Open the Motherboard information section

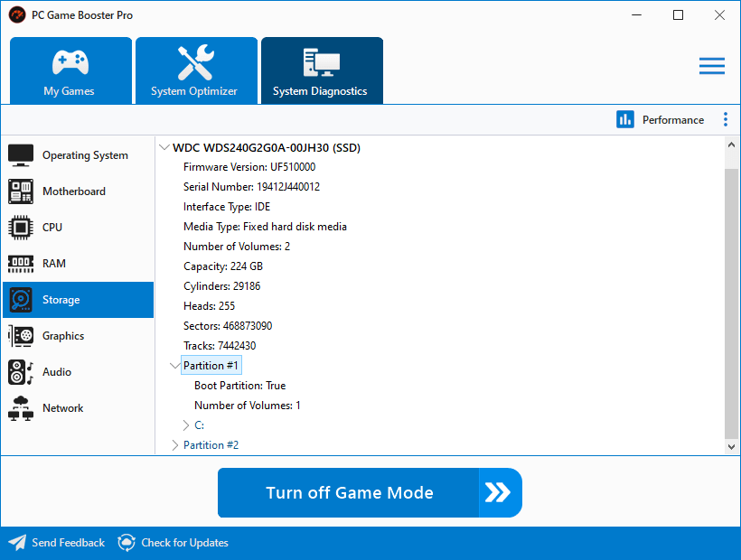click(22, 191)
